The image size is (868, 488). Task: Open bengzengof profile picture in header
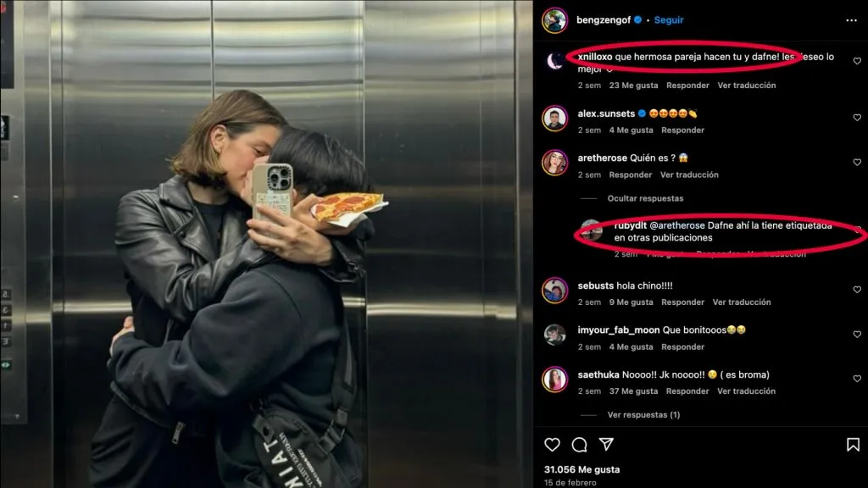point(554,20)
